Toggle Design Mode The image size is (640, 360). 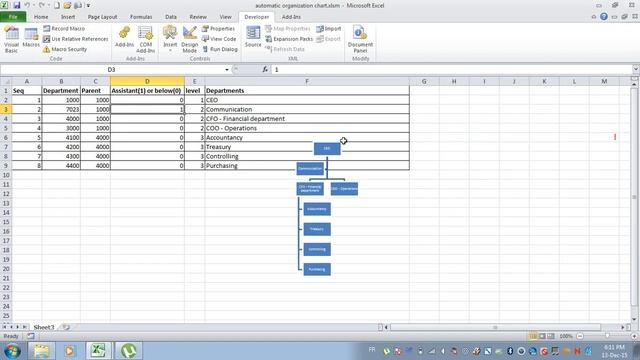click(x=190, y=40)
